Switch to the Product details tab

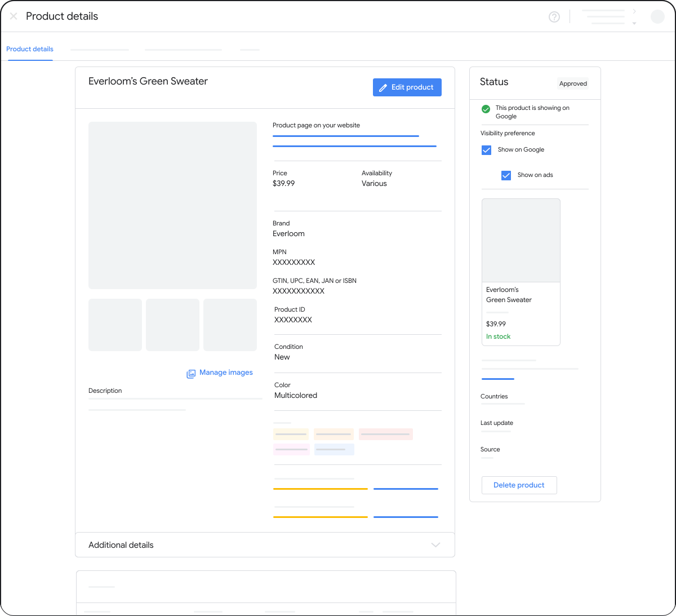point(30,49)
